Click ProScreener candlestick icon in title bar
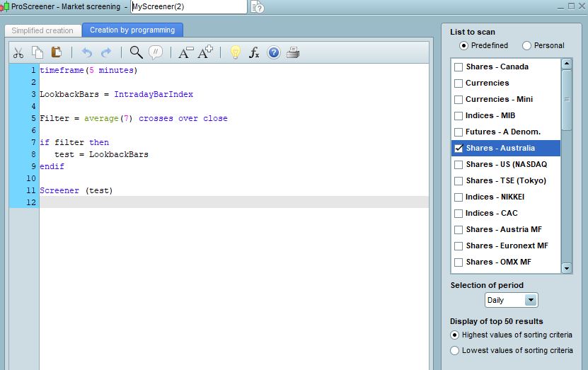The height and width of the screenshot is (370, 588). pos(5,6)
